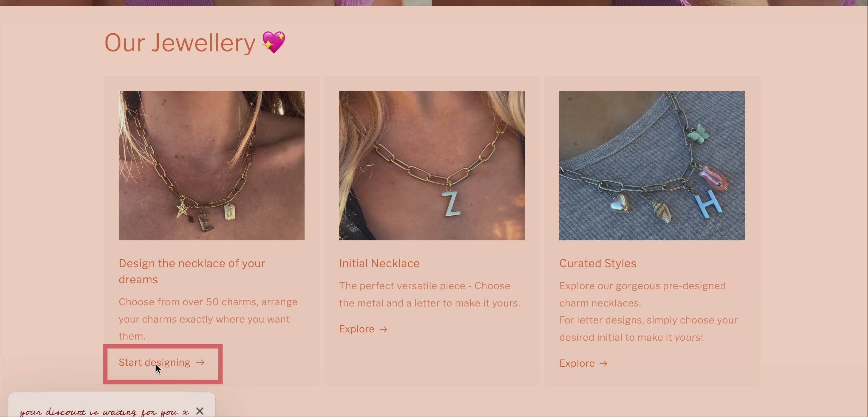Click the Curated Styles title
The image size is (868, 417).
pyautogui.click(x=598, y=263)
